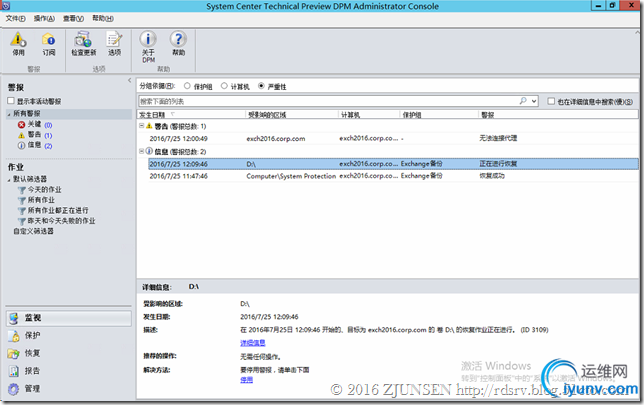The width and height of the screenshot is (644, 405).
Task: Open the 选项 options toolbar icon
Action: point(114,39)
